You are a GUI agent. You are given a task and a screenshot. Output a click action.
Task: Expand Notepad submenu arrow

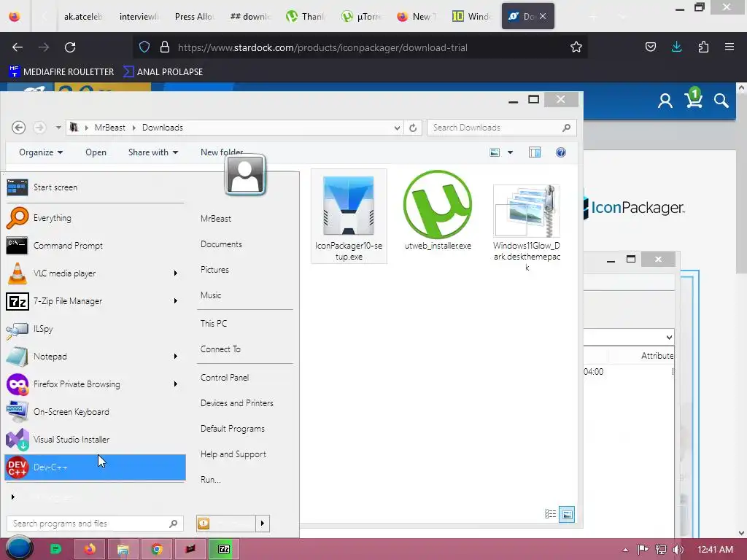coord(175,356)
